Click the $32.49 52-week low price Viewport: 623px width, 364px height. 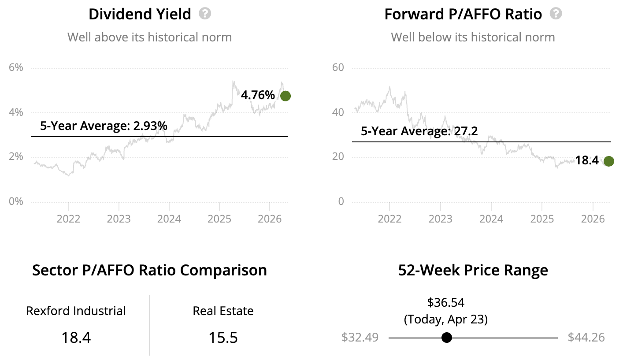pos(360,338)
